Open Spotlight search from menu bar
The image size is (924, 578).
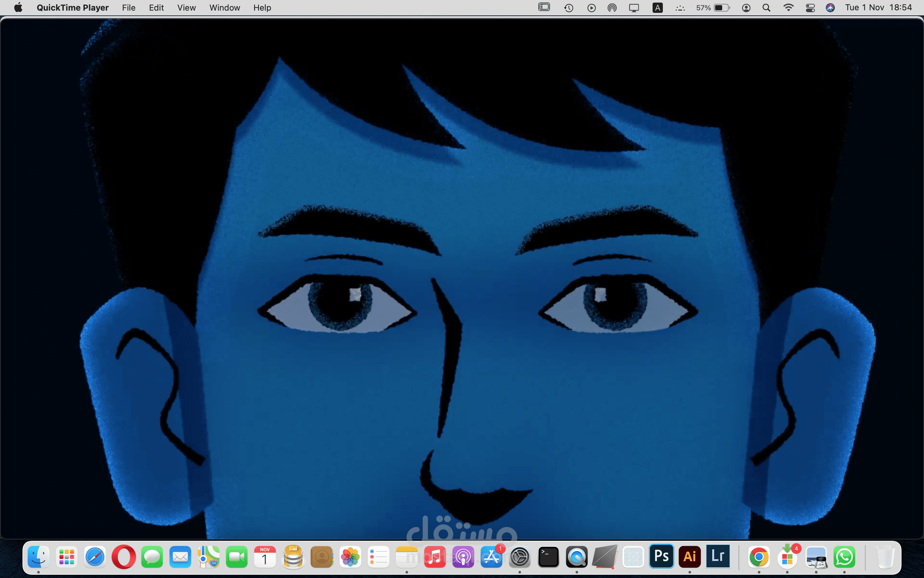pyautogui.click(x=766, y=8)
